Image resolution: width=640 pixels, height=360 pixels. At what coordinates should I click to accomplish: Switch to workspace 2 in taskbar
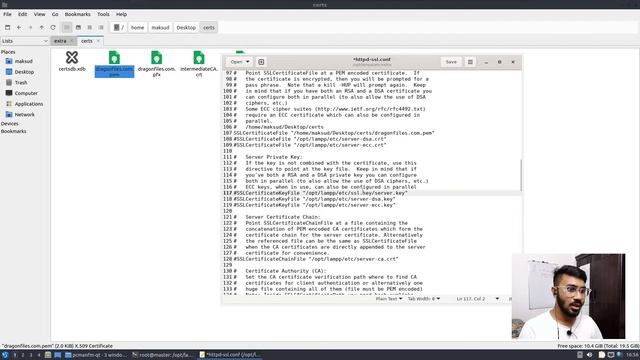point(23,355)
